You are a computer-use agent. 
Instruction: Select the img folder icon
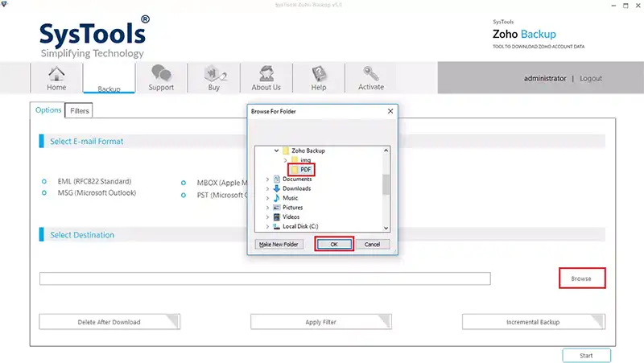pyautogui.click(x=295, y=159)
